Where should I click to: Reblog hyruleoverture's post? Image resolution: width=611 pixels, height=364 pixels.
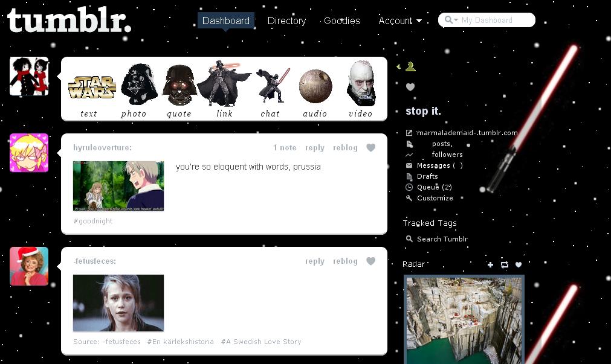pos(345,147)
